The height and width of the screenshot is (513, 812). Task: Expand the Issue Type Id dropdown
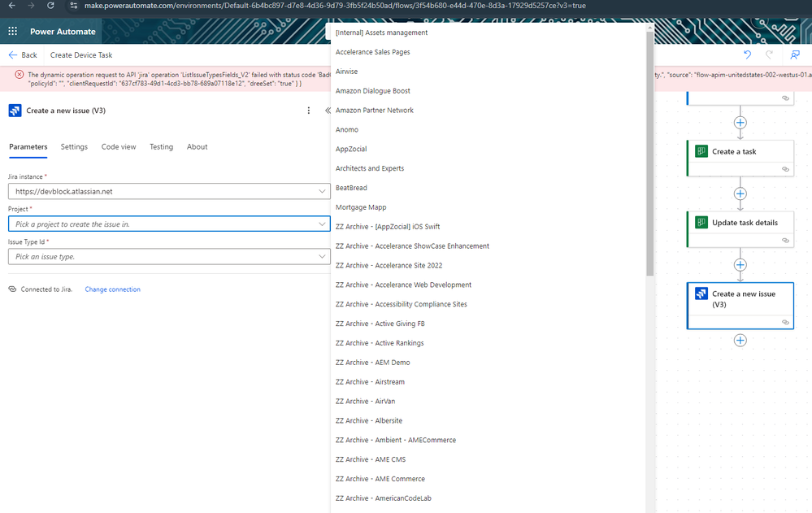[322, 257]
